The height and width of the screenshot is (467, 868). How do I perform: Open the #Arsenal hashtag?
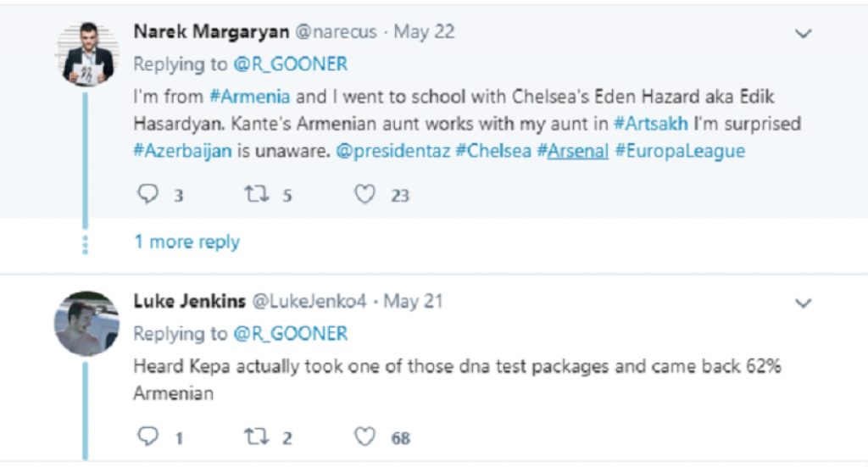pyautogui.click(x=572, y=152)
